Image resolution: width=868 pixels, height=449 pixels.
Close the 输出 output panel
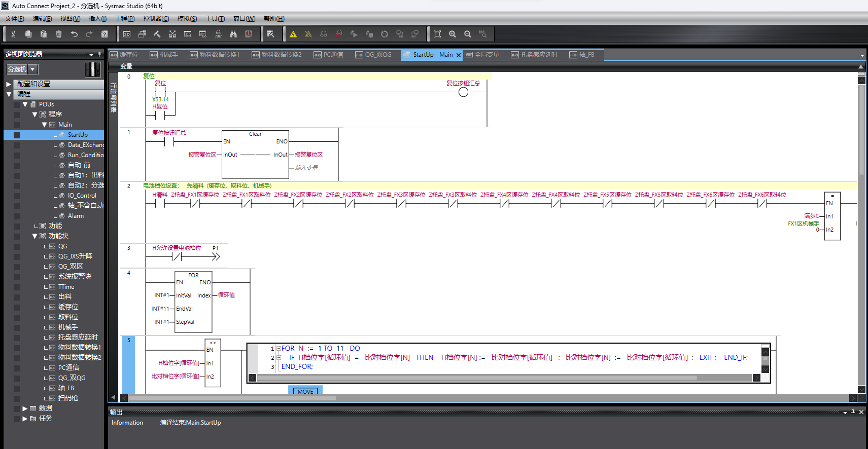pos(861,412)
